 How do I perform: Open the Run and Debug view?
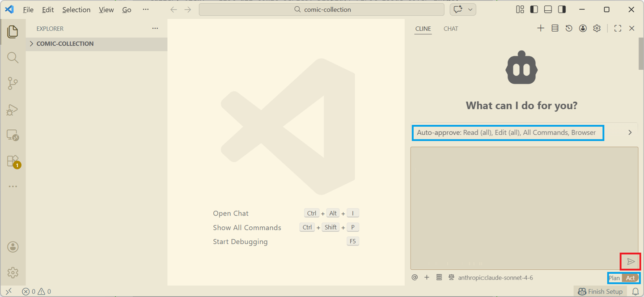(13, 110)
